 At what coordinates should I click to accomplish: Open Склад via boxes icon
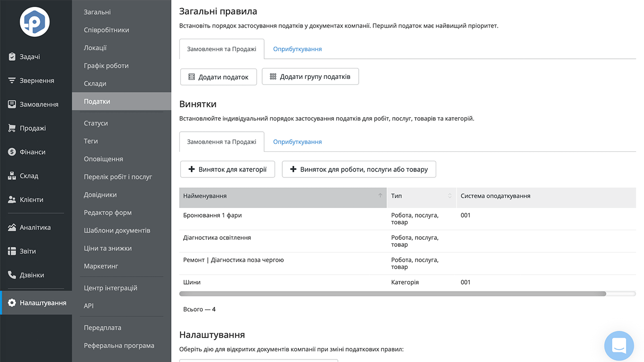tap(12, 176)
